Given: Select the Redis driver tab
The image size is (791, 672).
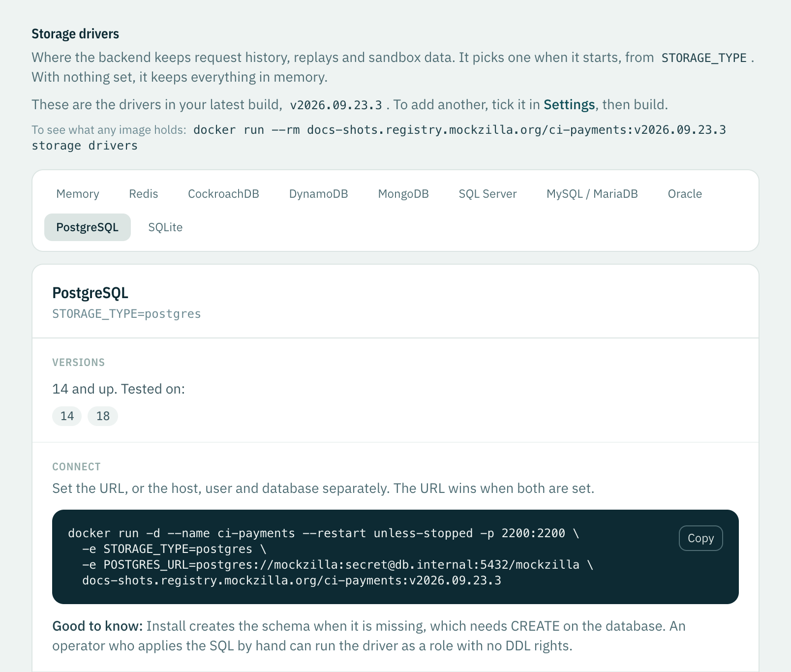Looking at the screenshot, I should click(144, 194).
